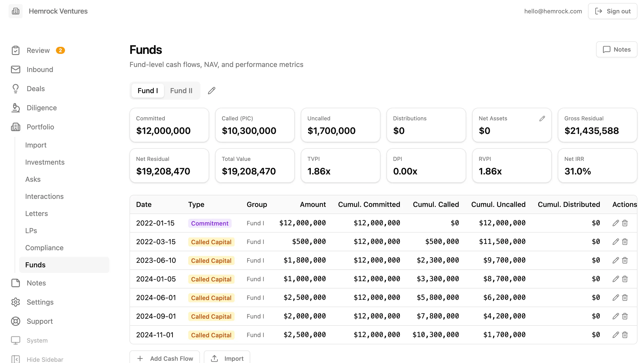This screenshot has width=644, height=363.
Task: Click the Deals lightbulb icon
Action: [16, 89]
